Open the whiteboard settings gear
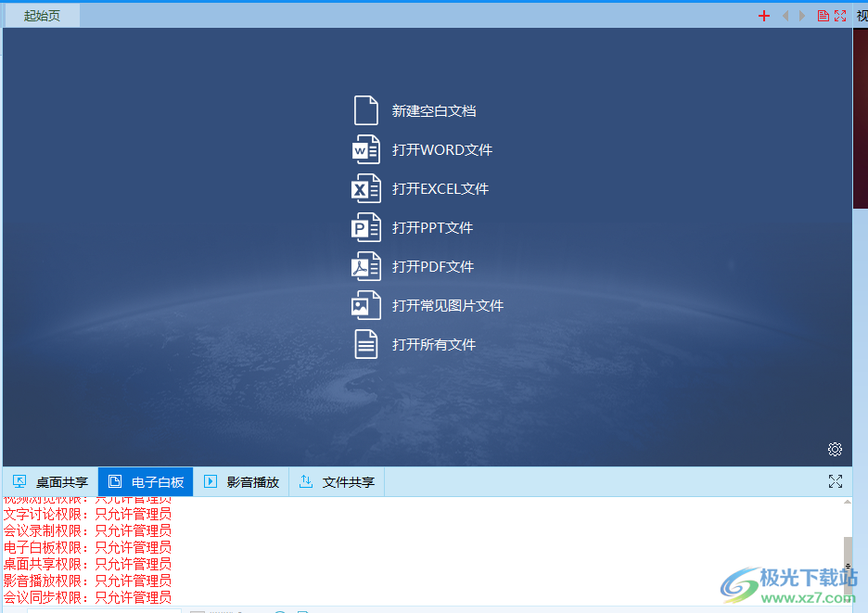This screenshot has height=613, width=868. coord(835,449)
